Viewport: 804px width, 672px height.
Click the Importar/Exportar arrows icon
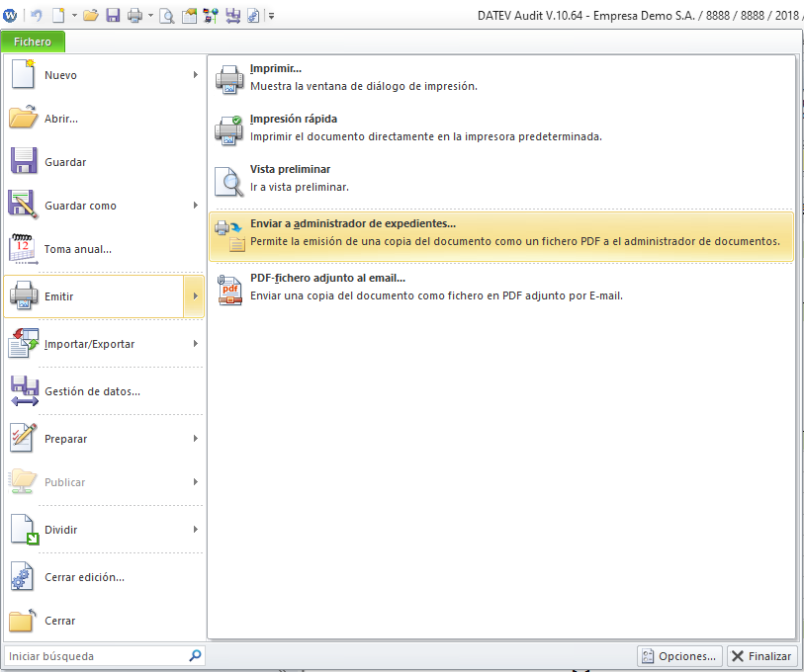[x=24, y=342]
